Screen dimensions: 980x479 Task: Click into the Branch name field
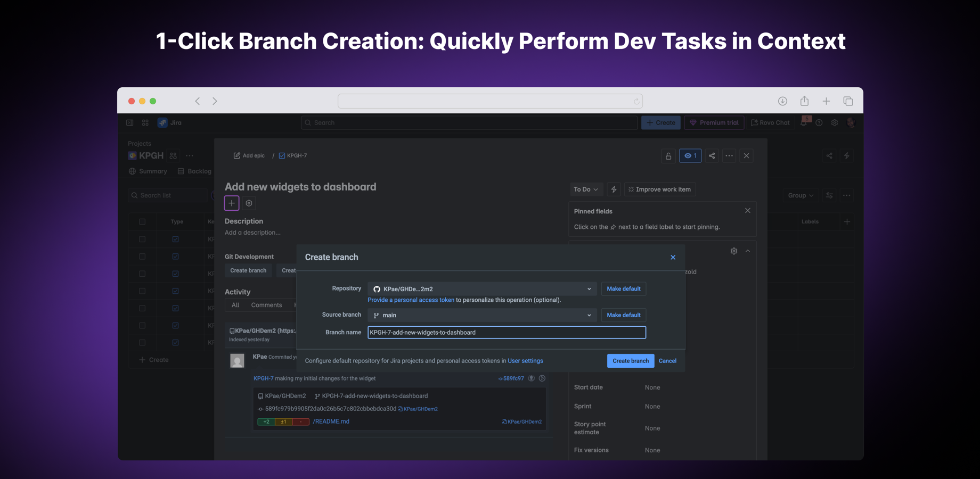pyautogui.click(x=506, y=333)
